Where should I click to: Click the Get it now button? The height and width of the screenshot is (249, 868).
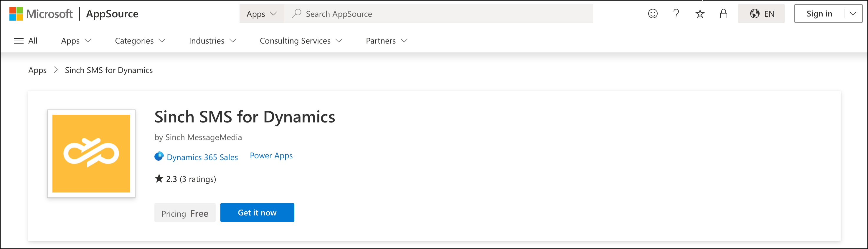pos(257,212)
